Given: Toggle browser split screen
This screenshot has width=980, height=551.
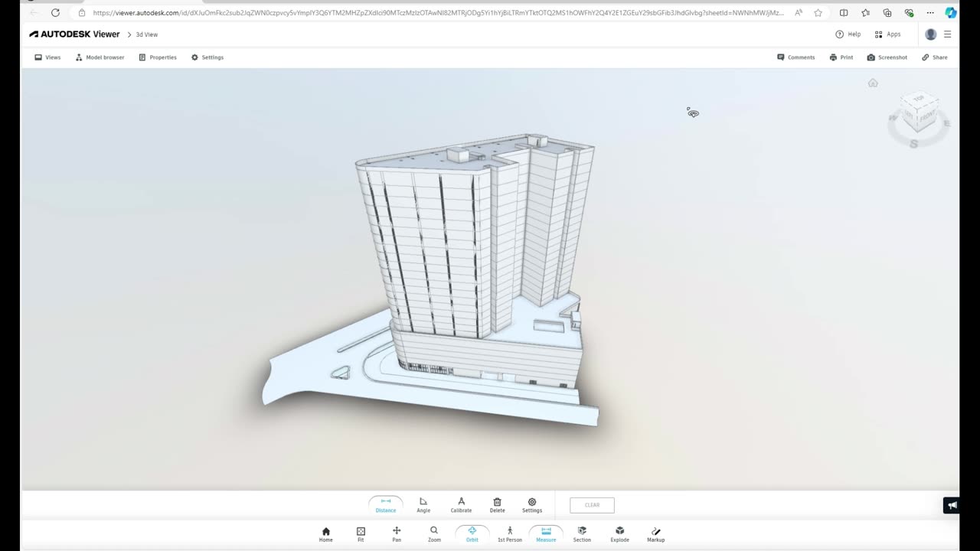Looking at the screenshot, I should click(x=844, y=12).
